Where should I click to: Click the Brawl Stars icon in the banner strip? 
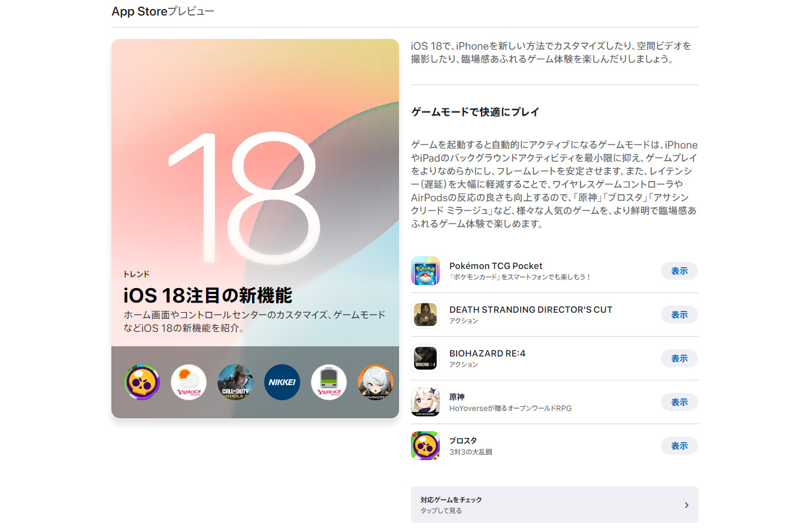[x=142, y=382]
